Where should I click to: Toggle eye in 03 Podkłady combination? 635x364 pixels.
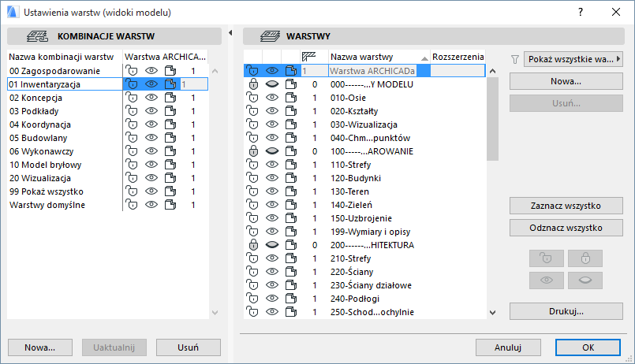151,111
